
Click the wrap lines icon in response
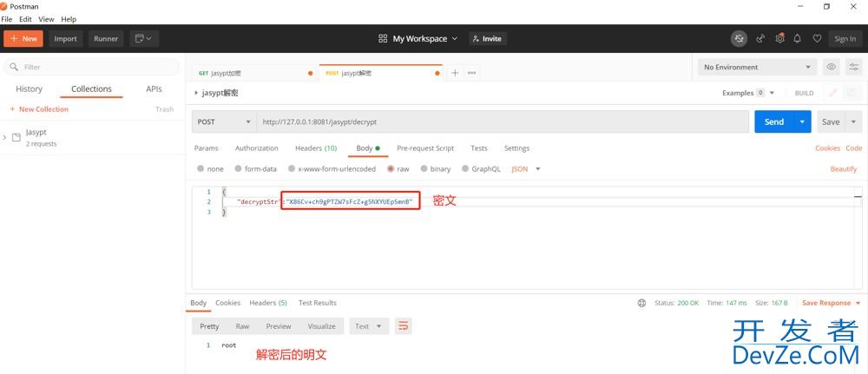(404, 326)
